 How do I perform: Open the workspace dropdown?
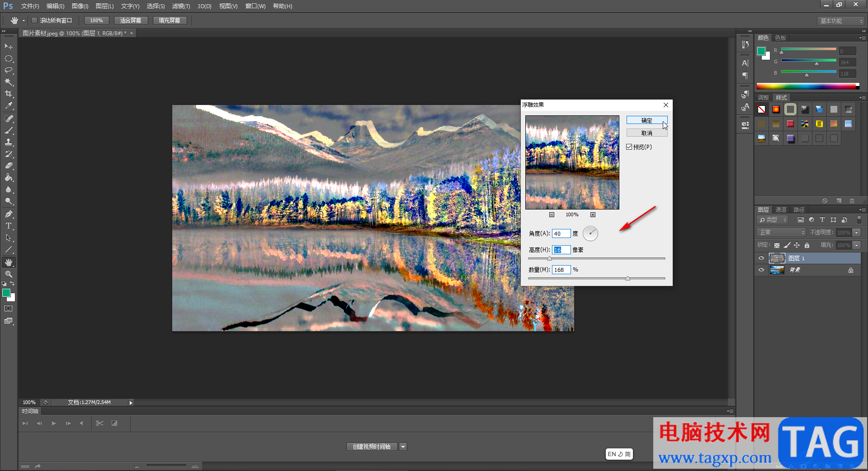(x=841, y=21)
